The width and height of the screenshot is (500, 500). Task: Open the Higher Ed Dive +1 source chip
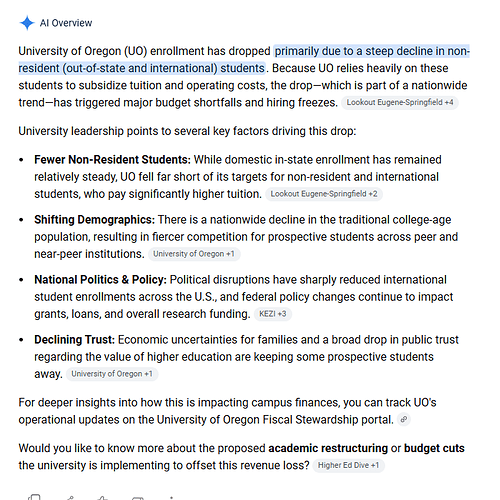tap(348, 465)
